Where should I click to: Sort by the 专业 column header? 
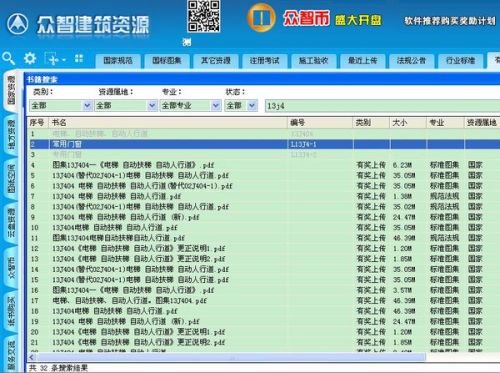point(445,123)
